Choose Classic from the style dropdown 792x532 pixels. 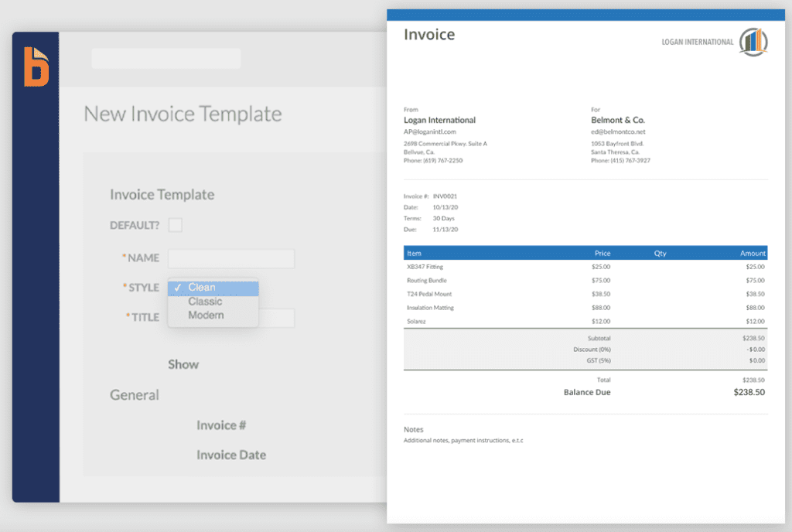point(205,302)
